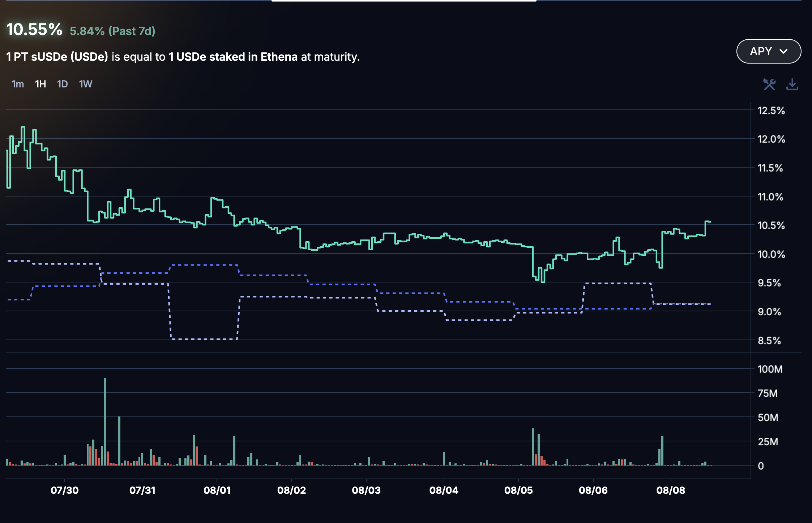Click the 08/08 date axis label

tap(671, 490)
